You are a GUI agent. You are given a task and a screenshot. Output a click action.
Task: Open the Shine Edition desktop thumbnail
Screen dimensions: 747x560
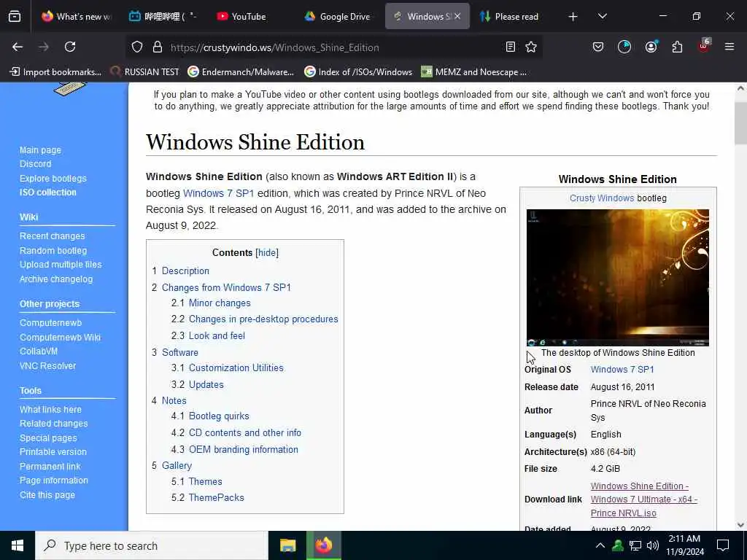point(617,278)
